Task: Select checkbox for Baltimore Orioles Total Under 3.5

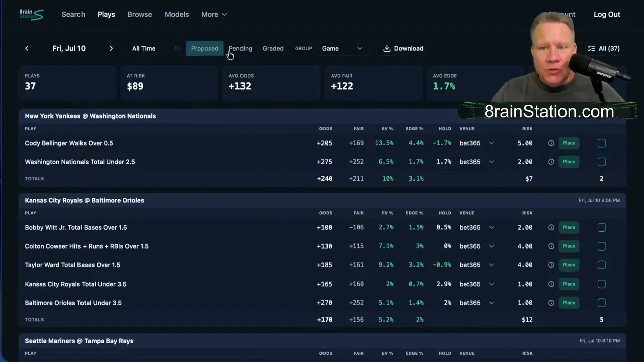Action: pyautogui.click(x=602, y=303)
